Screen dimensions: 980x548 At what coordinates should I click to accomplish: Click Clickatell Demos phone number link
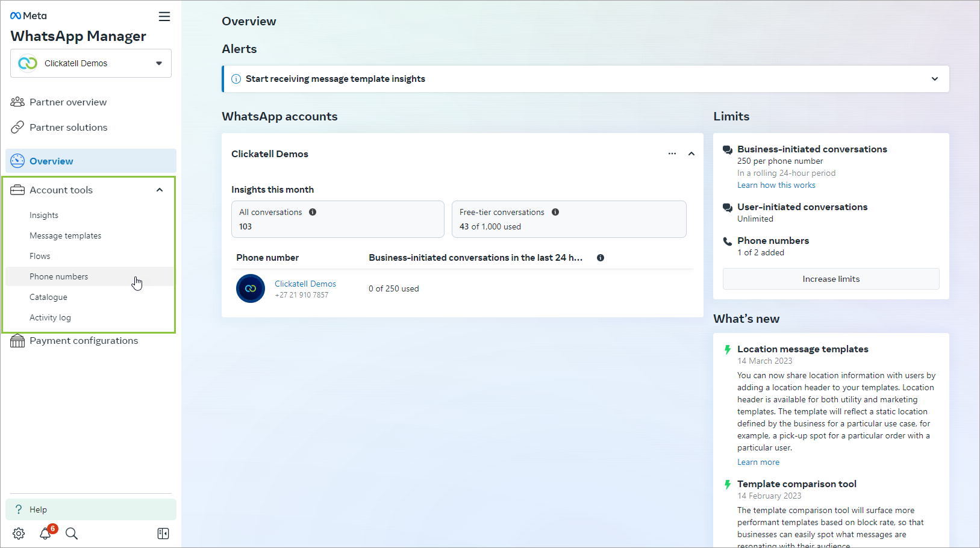[305, 284]
